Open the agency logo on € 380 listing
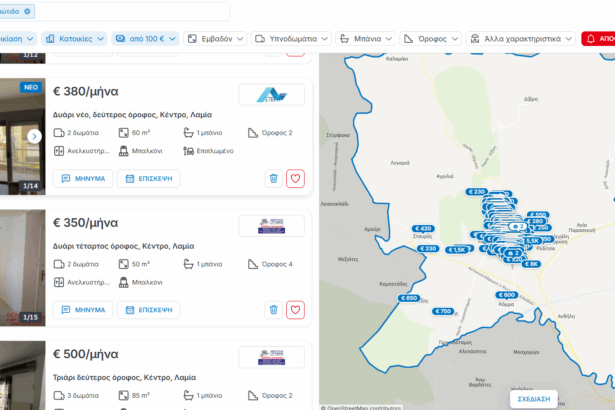The width and height of the screenshot is (615, 410). point(271,95)
